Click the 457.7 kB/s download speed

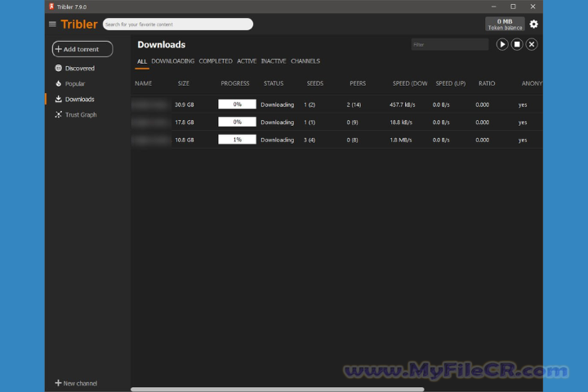click(403, 105)
